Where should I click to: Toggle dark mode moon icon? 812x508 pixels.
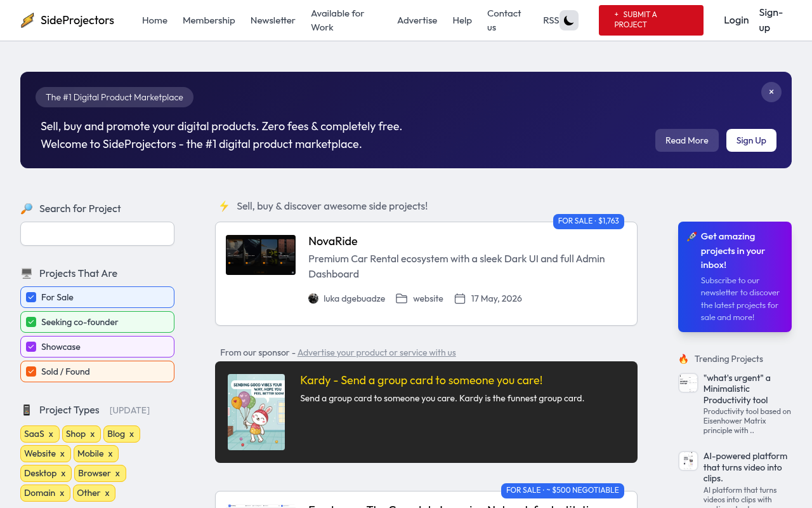(x=569, y=20)
